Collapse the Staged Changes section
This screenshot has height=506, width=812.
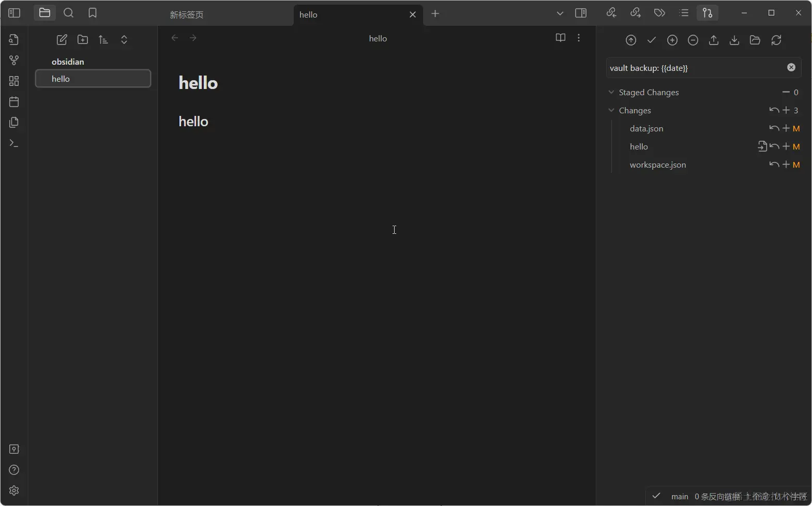click(611, 92)
